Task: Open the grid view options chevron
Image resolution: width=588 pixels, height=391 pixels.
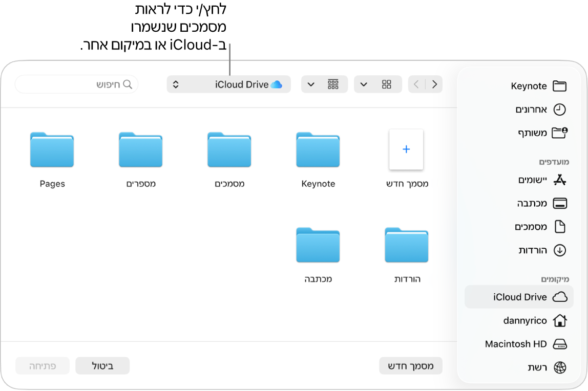Action: (x=363, y=84)
